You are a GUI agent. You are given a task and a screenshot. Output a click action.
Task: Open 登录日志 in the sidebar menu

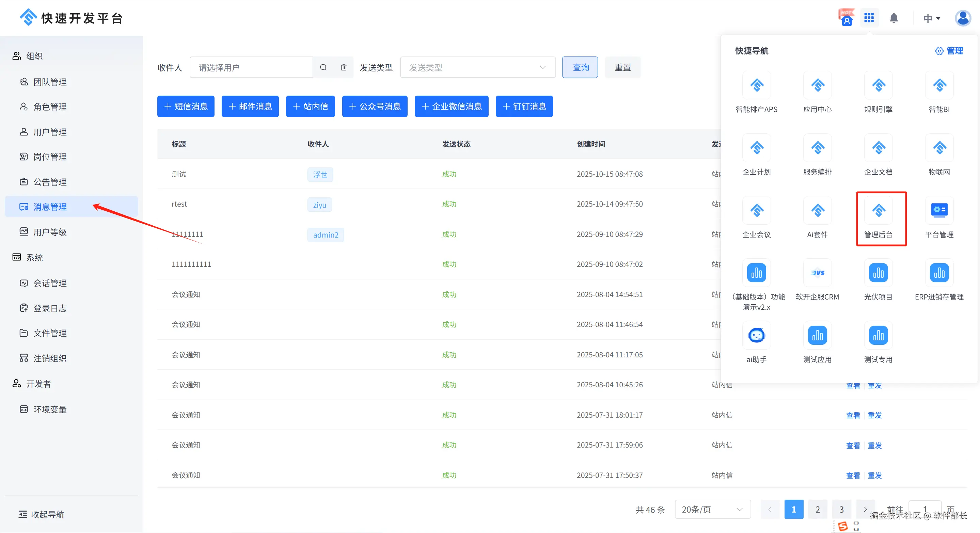click(50, 308)
